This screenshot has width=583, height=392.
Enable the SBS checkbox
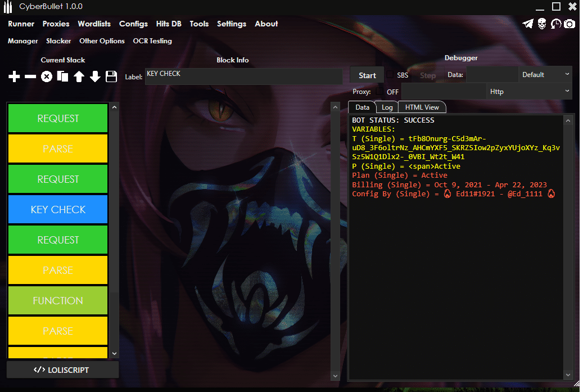coord(390,75)
